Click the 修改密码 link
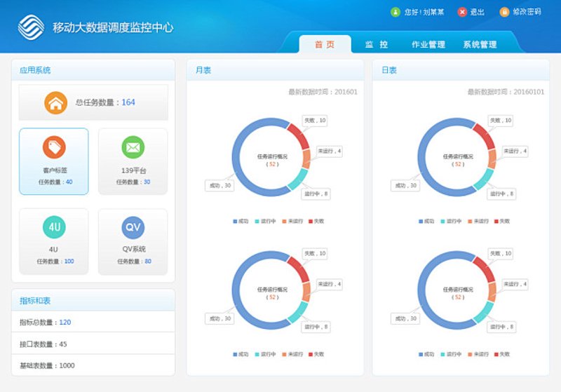The width and height of the screenshot is (561, 392). click(527, 12)
